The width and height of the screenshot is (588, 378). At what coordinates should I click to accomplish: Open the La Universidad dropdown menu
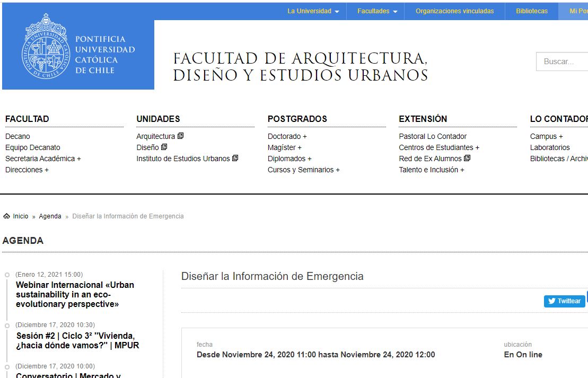pos(313,11)
